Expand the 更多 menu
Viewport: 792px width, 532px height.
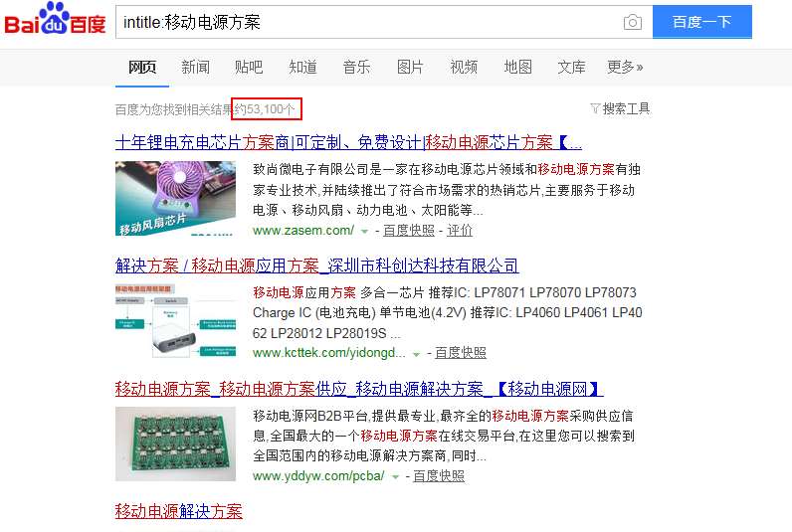(x=625, y=67)
